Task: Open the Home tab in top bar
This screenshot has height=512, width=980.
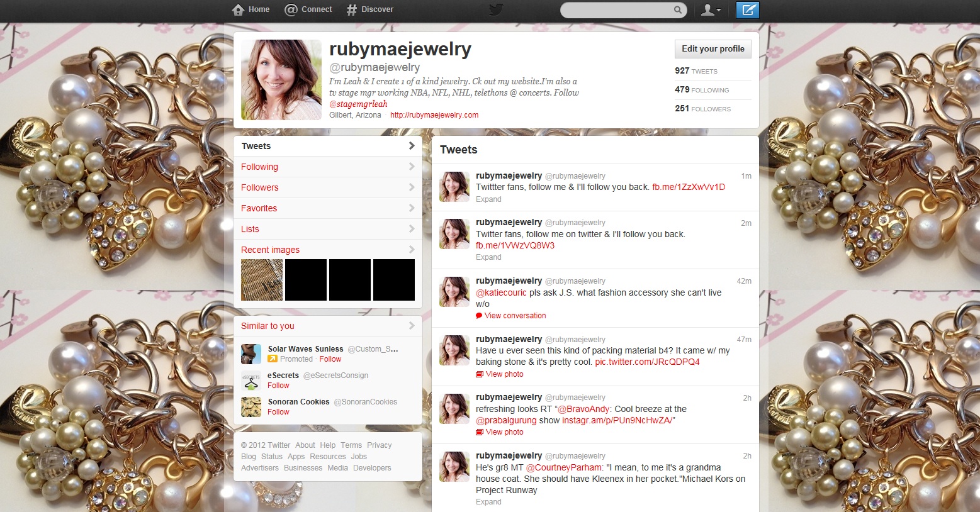Action: (x=251, y=9)
